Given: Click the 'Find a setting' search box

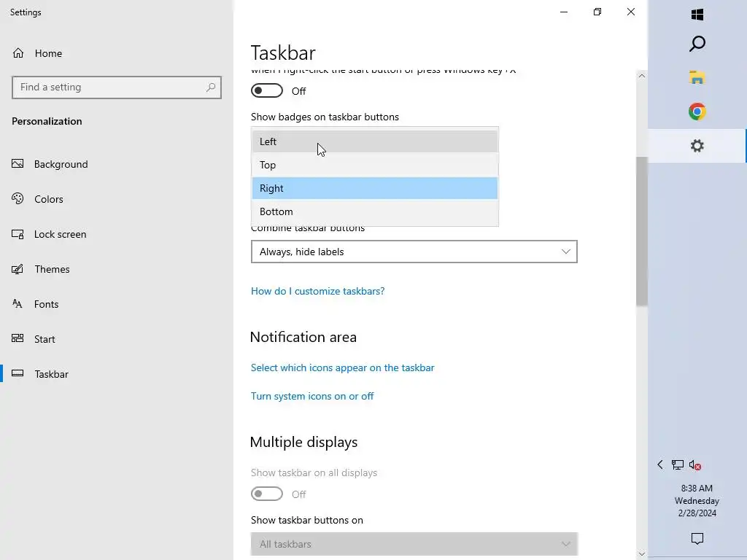Looking at the screenshot, I should pyautogui.click(x=109, y=87).
